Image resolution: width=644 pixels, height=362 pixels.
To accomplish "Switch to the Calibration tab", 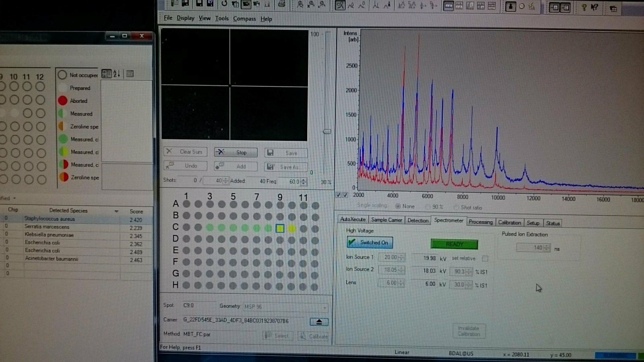I will point(509,222).
